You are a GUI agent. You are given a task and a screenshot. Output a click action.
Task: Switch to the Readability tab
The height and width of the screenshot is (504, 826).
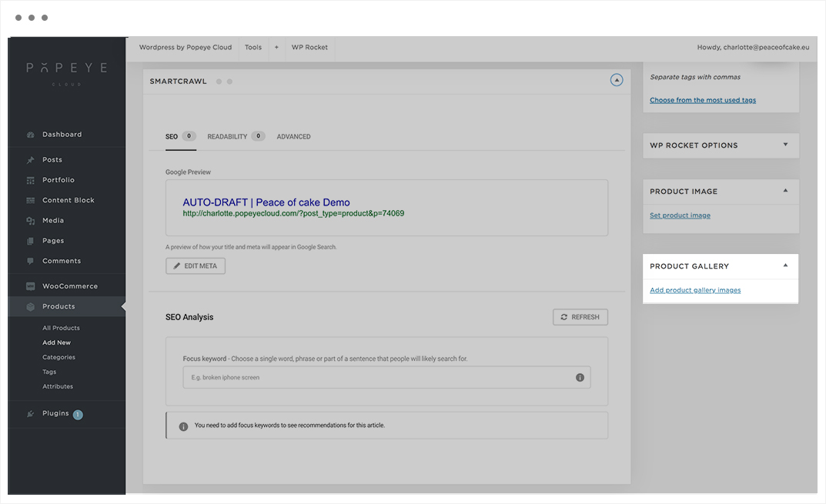coord(236,136)
